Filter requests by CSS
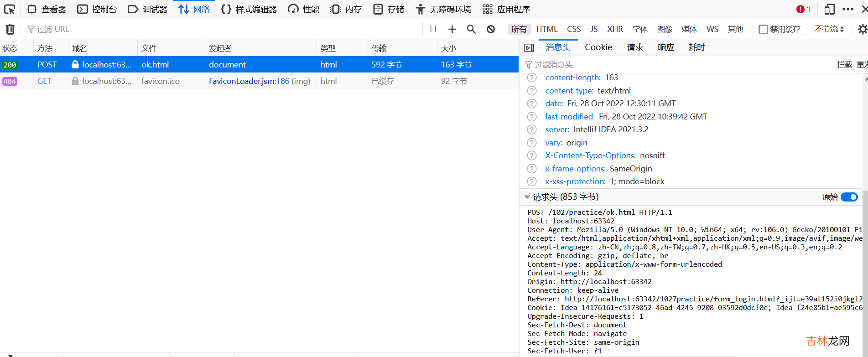 click(x=574, y=29)
